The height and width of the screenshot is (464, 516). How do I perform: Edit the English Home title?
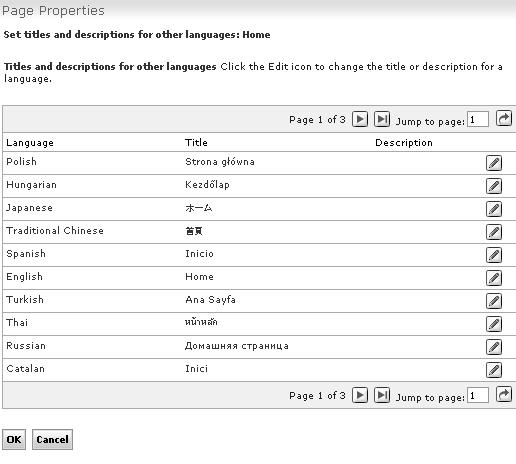point(494,278)
